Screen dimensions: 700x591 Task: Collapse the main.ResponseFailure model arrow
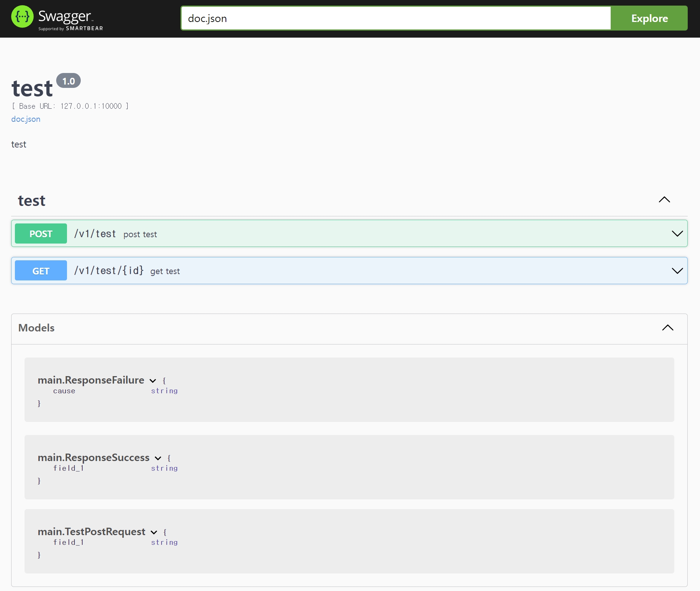pyautogui.click(x=153, y=381)
